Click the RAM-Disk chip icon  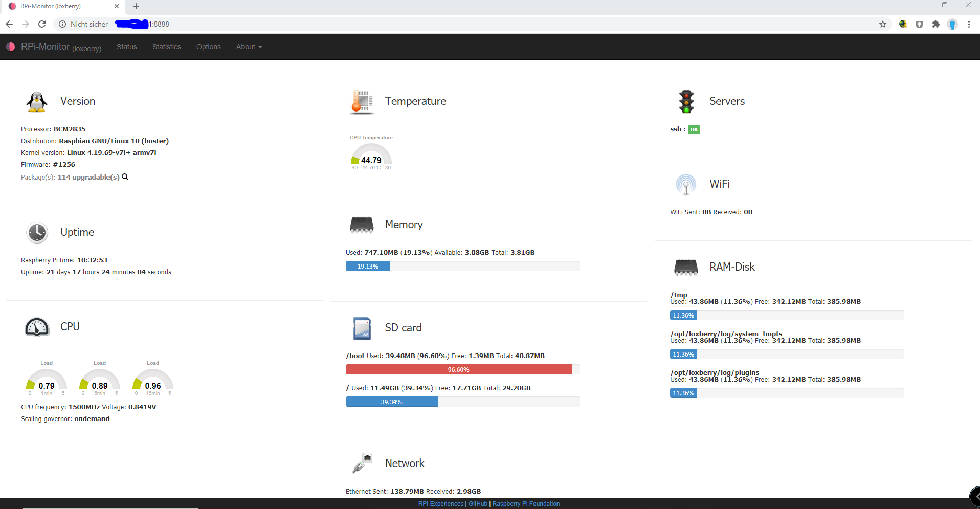pos(686,267)
